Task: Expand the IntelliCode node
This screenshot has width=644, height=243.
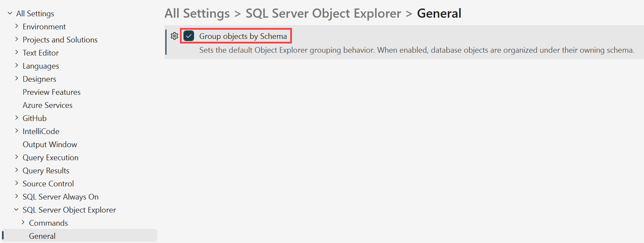Action: coord(17,131)
